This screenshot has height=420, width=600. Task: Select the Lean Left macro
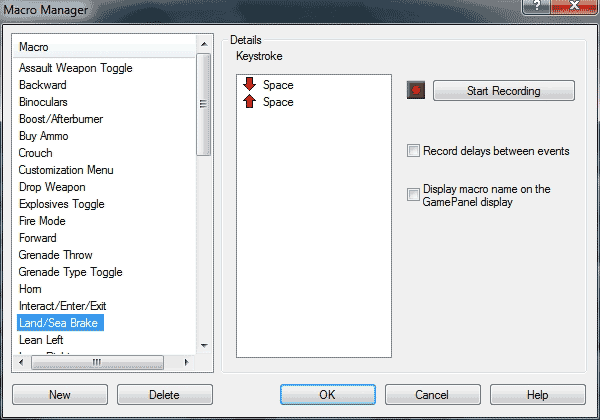pyautogui.click(x=41, y=340)
